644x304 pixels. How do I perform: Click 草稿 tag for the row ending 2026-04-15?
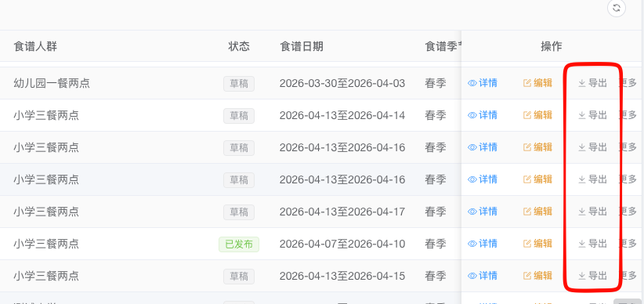[239, 277]
